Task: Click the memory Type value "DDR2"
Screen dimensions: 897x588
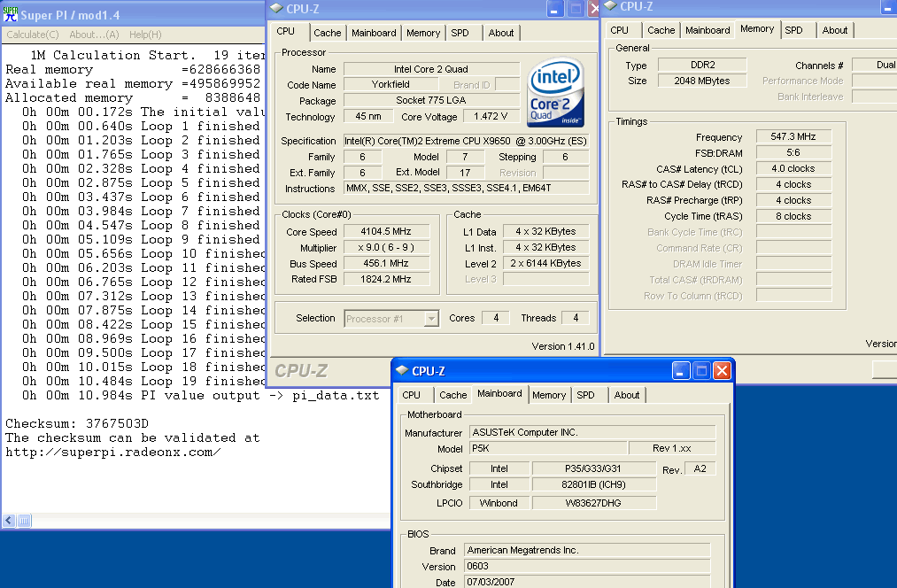Action: (x=702, y=66)
